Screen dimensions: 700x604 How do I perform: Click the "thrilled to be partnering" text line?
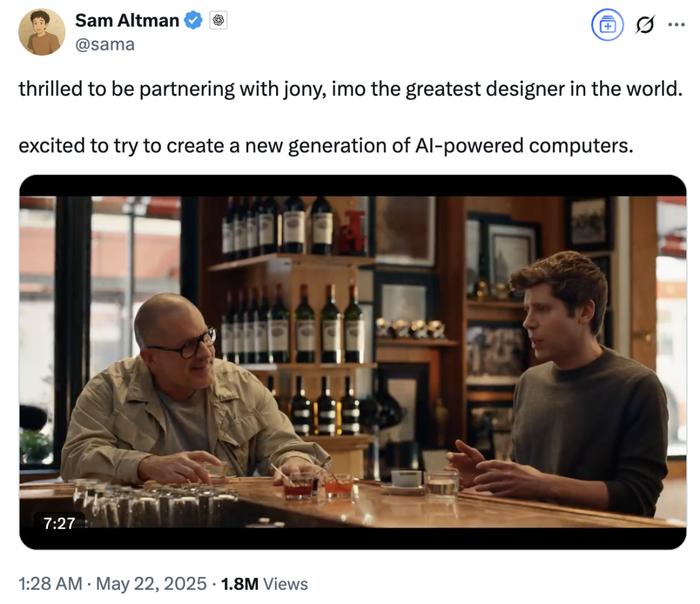pyautogui.click(x=350, y=89)
